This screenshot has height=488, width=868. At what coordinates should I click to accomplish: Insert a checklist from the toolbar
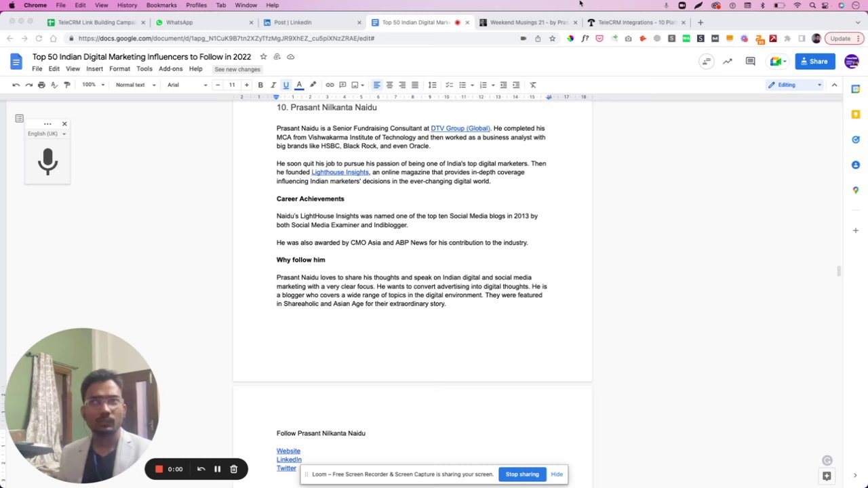(x=449, y=85)
